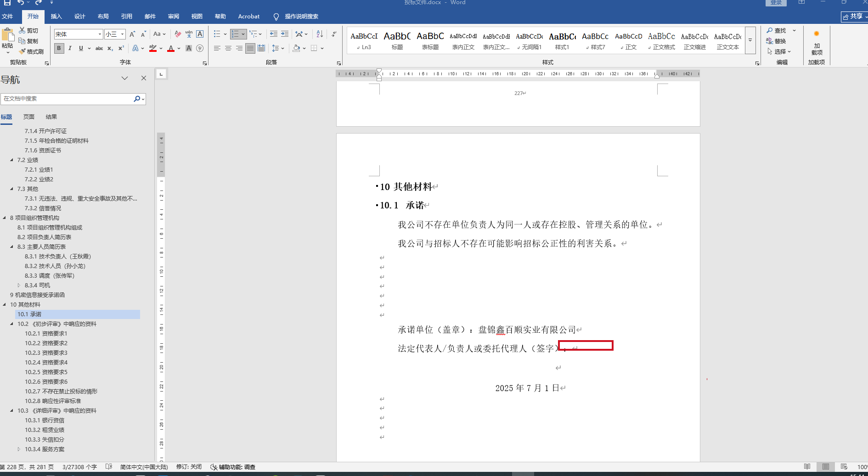Click the 查找 (Find) button

776,30
